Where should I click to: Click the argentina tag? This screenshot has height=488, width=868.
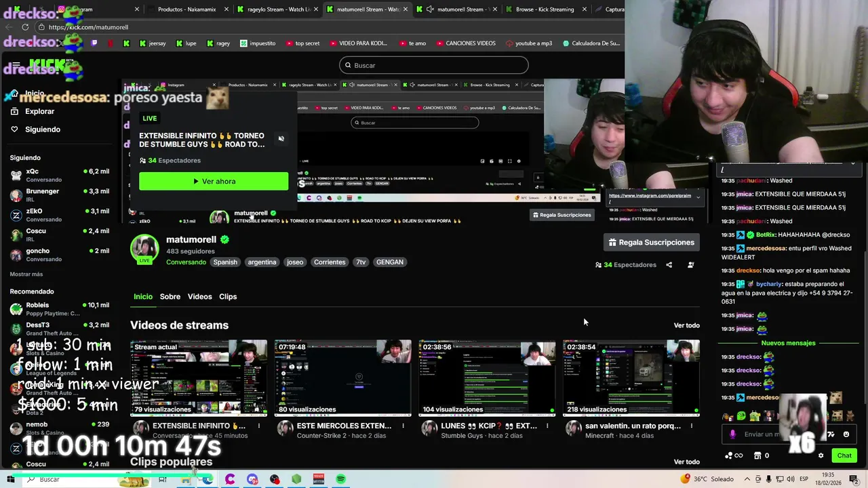point(262,262)
